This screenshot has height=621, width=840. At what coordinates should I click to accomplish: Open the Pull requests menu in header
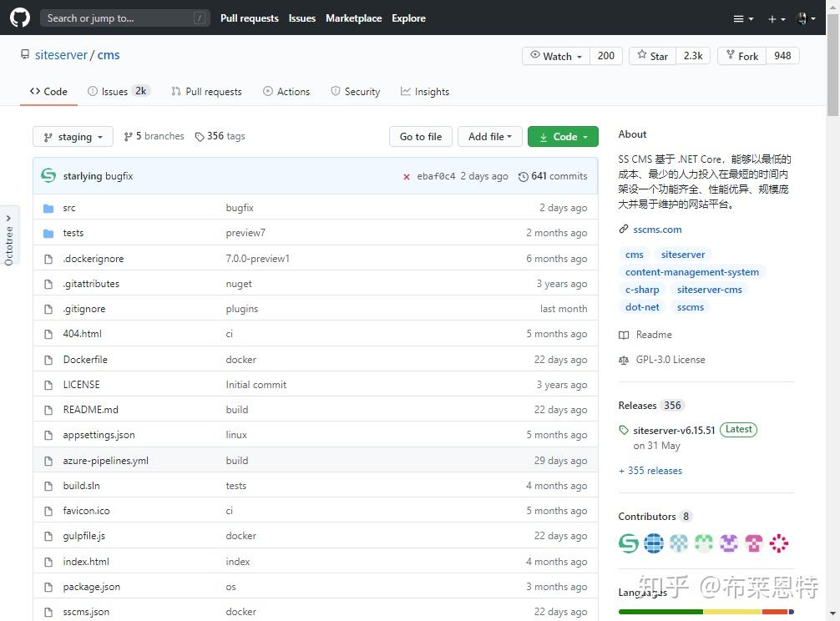point(249,18)
